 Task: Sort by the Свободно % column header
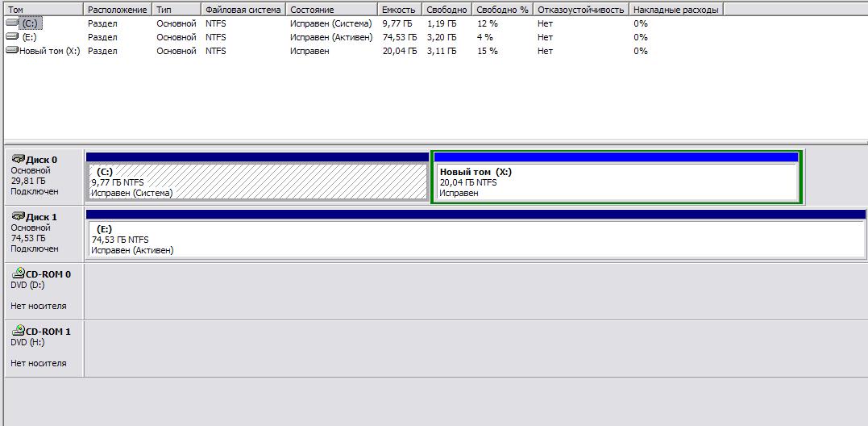pyautogui.click(x=503, y=10)
